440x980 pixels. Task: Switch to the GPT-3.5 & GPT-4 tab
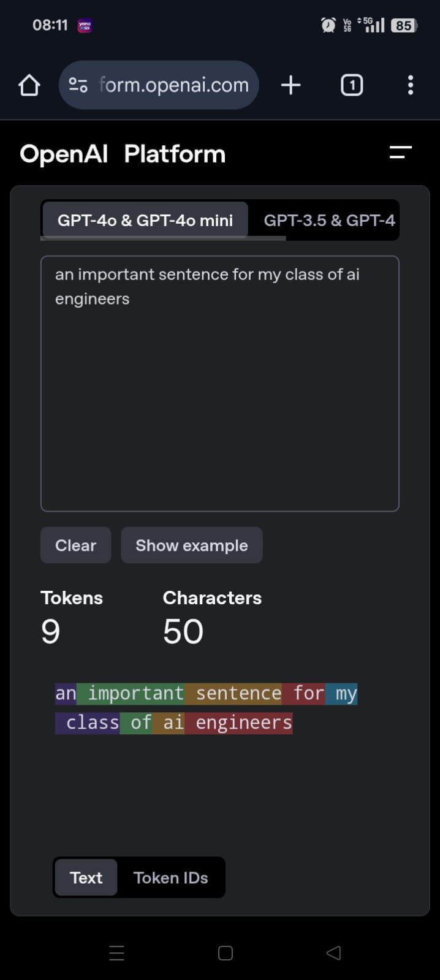[x=329, y=220]
